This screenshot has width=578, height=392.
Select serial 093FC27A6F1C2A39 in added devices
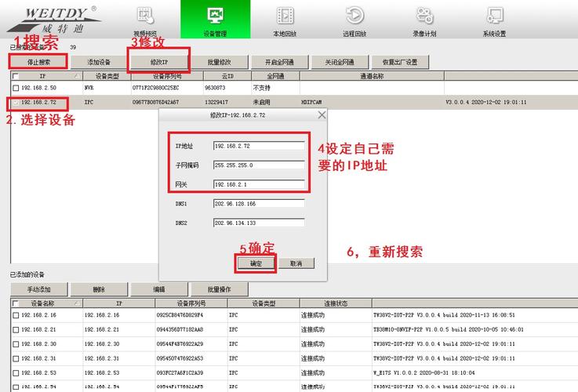coord(180,373)
